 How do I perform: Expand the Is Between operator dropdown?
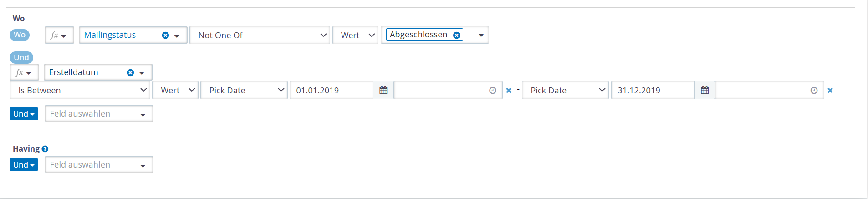(80, 90)
